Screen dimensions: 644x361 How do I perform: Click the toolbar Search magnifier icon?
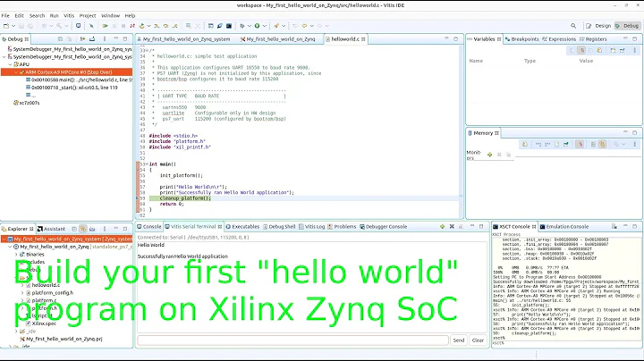[x=573, y=26]
